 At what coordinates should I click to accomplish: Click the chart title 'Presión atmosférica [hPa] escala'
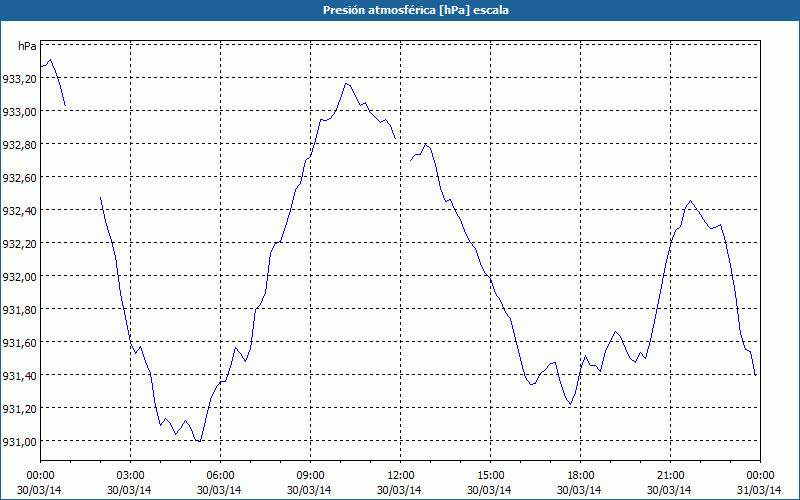click(x=415, y=10)
